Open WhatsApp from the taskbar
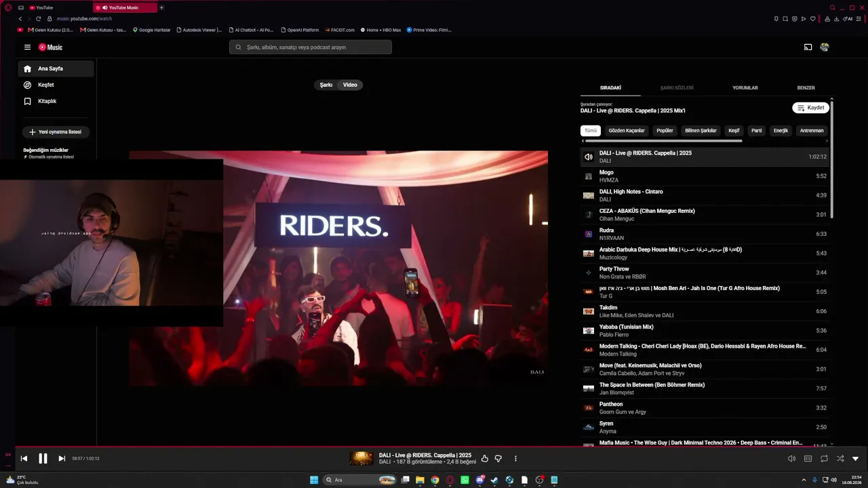Image resolution: width=868 pixels, height=488 pixels. click(x=465, y=480)
